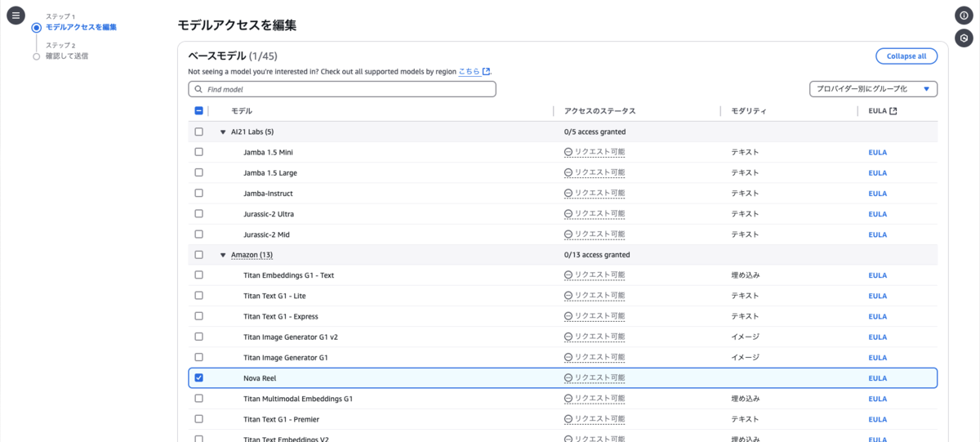Viewport: 980px width, 442px height.
Task: Open the hamburger navigation menu
Action: point(16,16)
